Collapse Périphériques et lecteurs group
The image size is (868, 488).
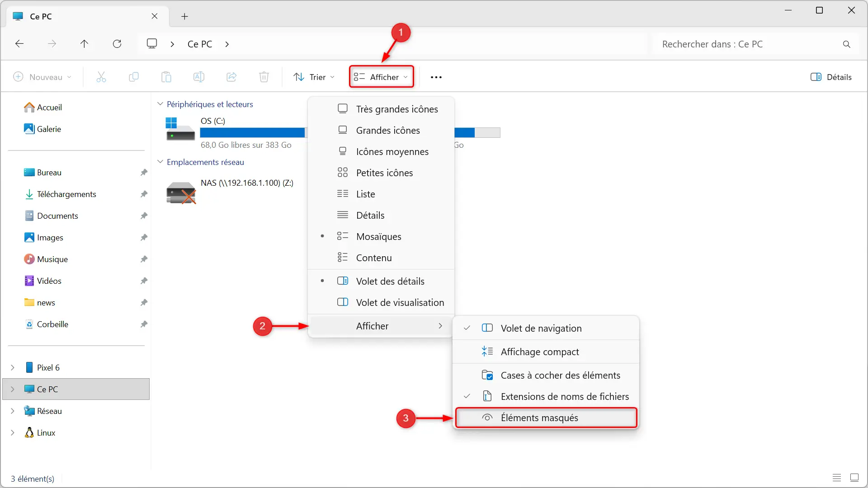160,104
